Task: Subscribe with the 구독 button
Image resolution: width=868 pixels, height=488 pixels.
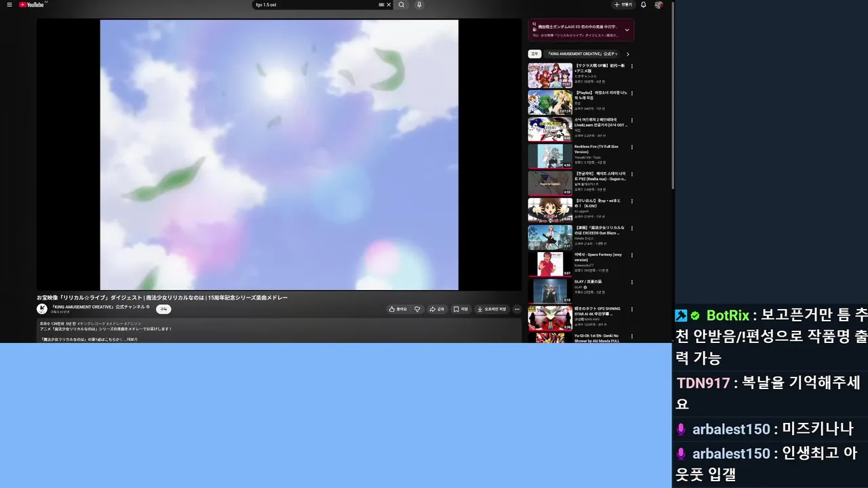Action: pos(163,309)
